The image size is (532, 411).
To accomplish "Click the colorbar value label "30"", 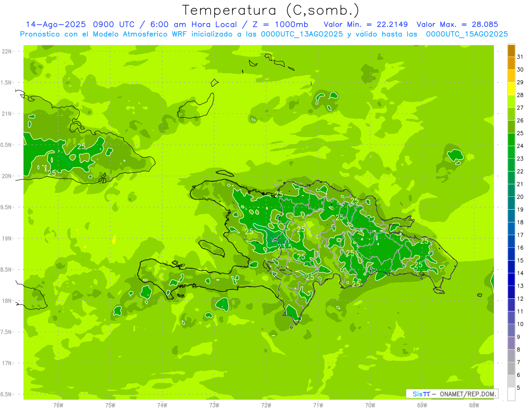I will [x=520, y=70].
